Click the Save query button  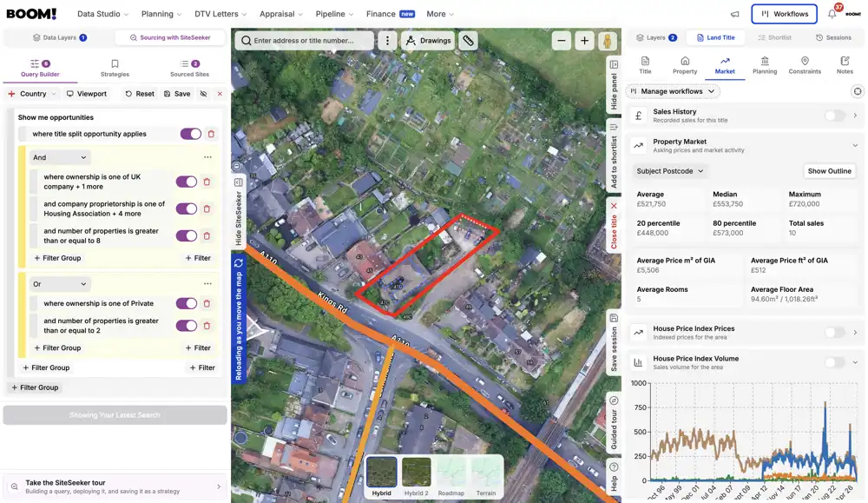point(176,94)
